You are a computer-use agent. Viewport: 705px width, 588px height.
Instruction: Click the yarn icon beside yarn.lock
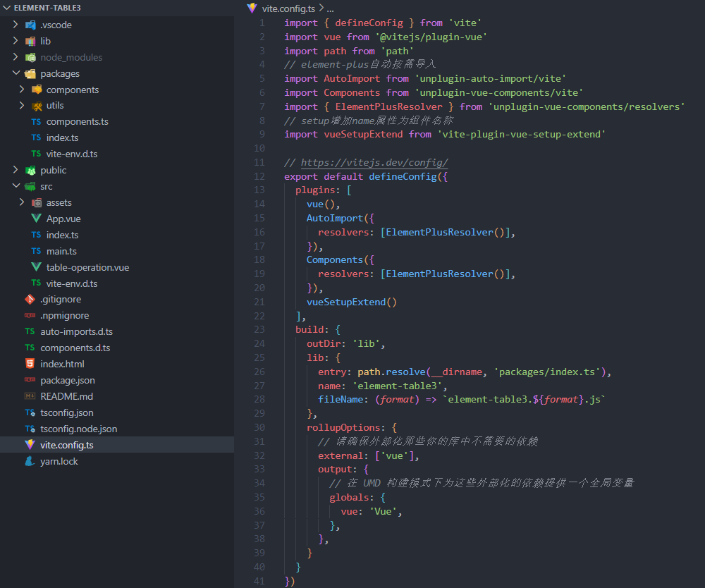[30, 461]
